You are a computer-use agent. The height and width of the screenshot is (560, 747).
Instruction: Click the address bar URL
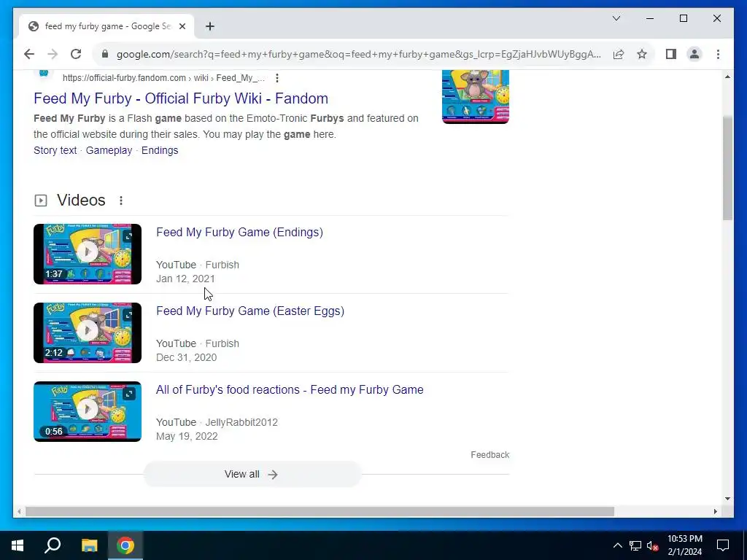358,54
